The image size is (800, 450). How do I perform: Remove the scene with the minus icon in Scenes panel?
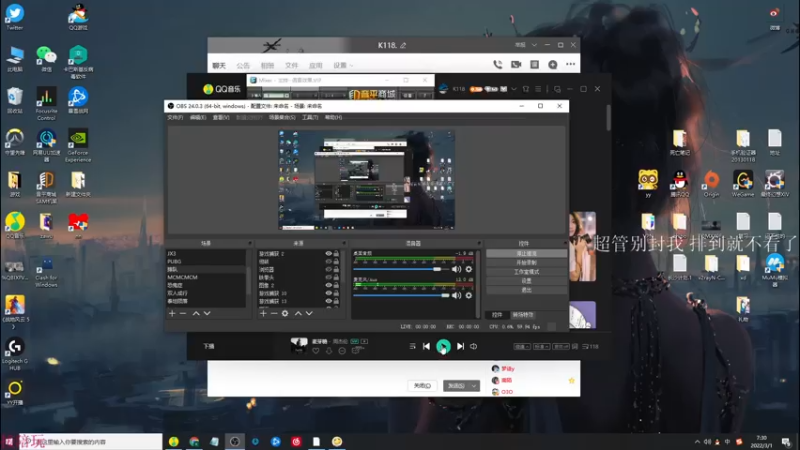coord(183,313)
